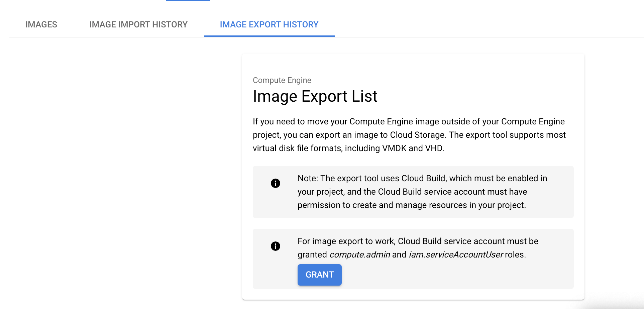Click the Image Export List heading
Image resolution: width=644 pixels, height=309 pixels.
315,97
